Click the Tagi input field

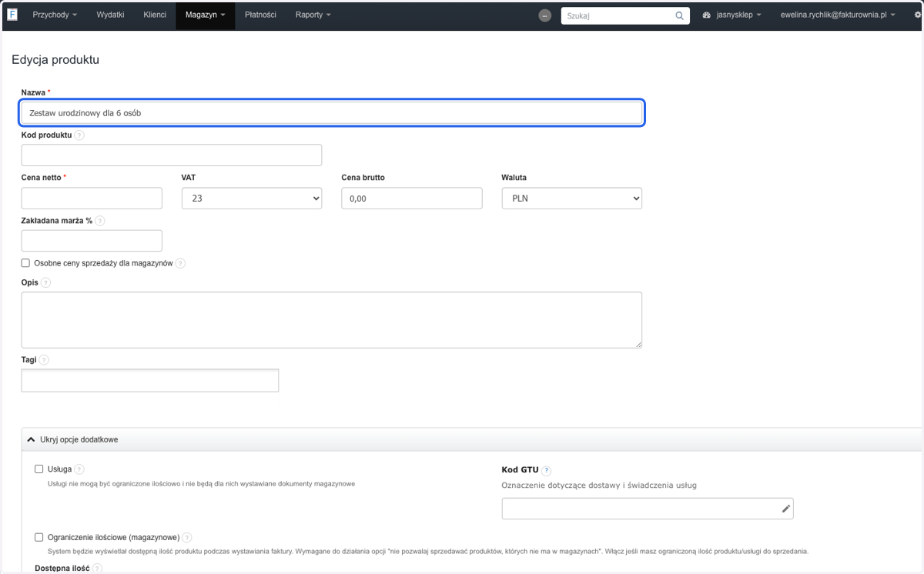150,380
